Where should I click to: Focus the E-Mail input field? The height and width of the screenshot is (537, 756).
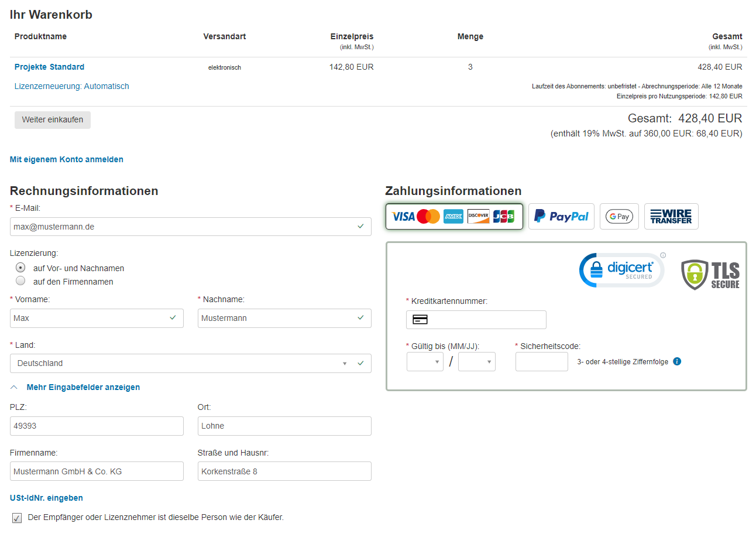click(x=191, y=227)
